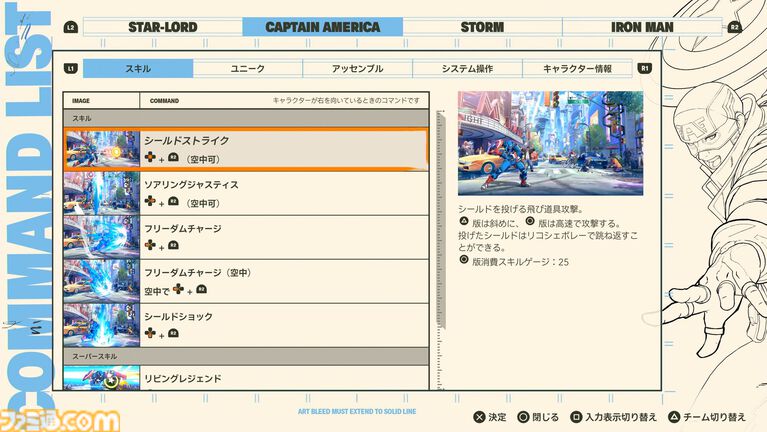The image size is (767, 432).
Task: Select the シールドショック skill row
Action: click(246, 325)
